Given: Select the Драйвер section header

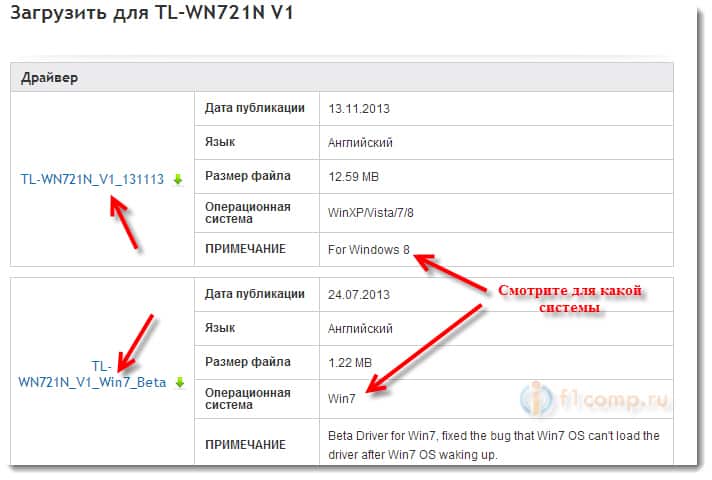Looking at the screenshot, I should pyautogui.click(x=49, y=78).
